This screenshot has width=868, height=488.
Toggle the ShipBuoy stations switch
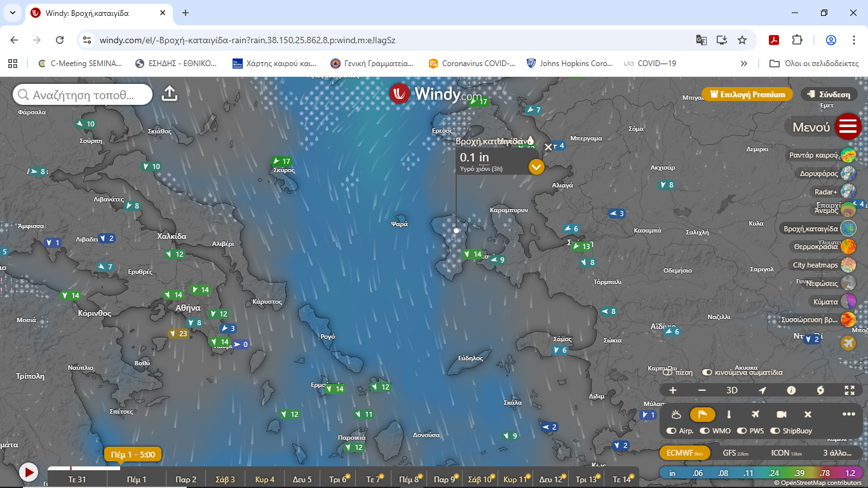tap(775, 431)
